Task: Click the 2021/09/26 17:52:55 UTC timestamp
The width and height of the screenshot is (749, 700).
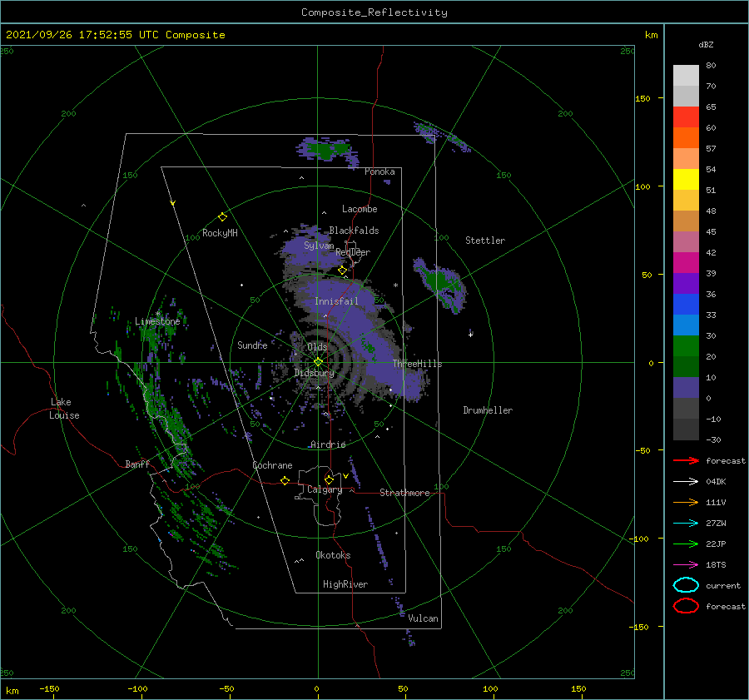Action: 72,35
